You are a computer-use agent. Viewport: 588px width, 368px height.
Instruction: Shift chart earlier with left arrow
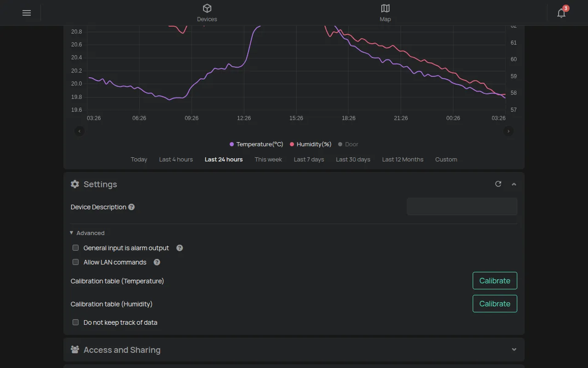click(79, 131)
